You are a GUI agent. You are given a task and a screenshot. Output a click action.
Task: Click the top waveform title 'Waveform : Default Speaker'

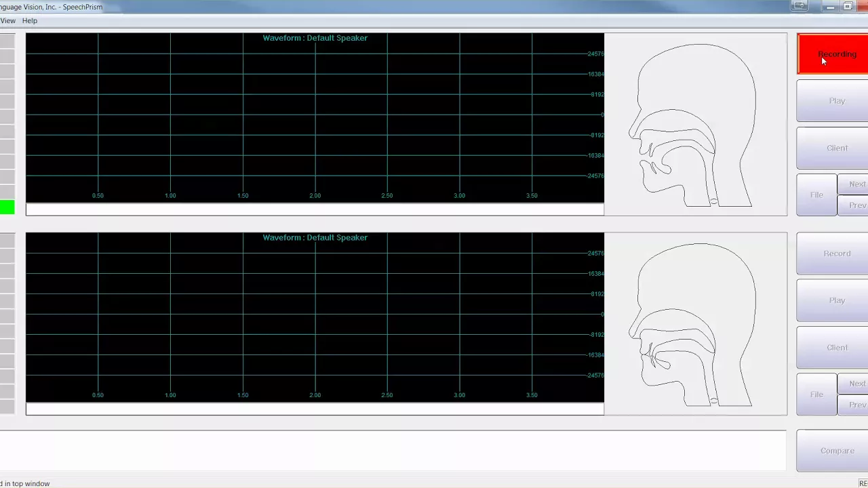(315, 38)
